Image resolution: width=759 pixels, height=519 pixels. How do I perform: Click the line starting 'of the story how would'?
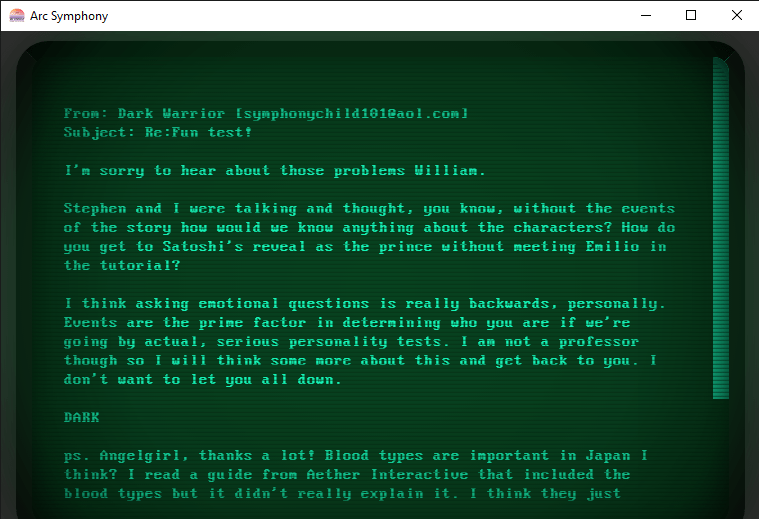[x=369, y=228]
